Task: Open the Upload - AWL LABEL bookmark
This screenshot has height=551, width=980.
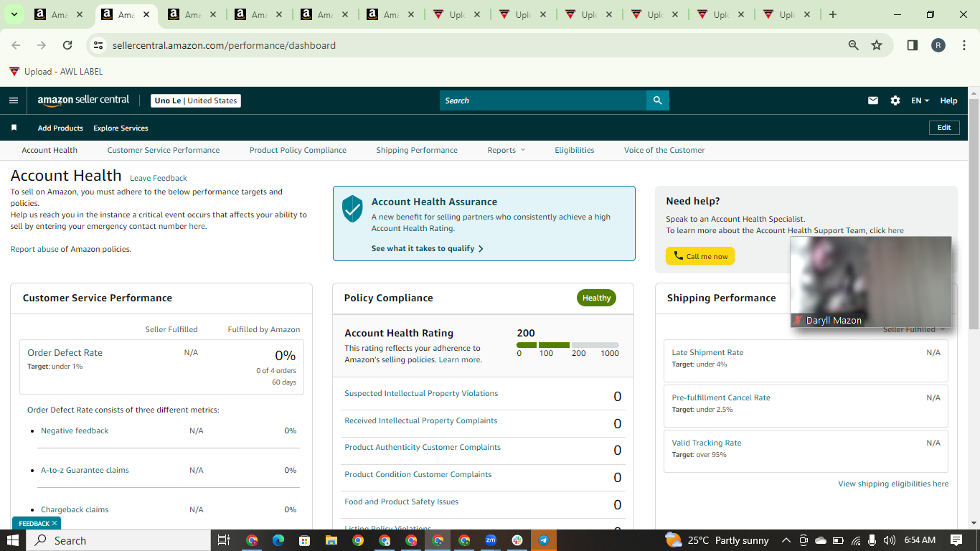Action: 56,72
